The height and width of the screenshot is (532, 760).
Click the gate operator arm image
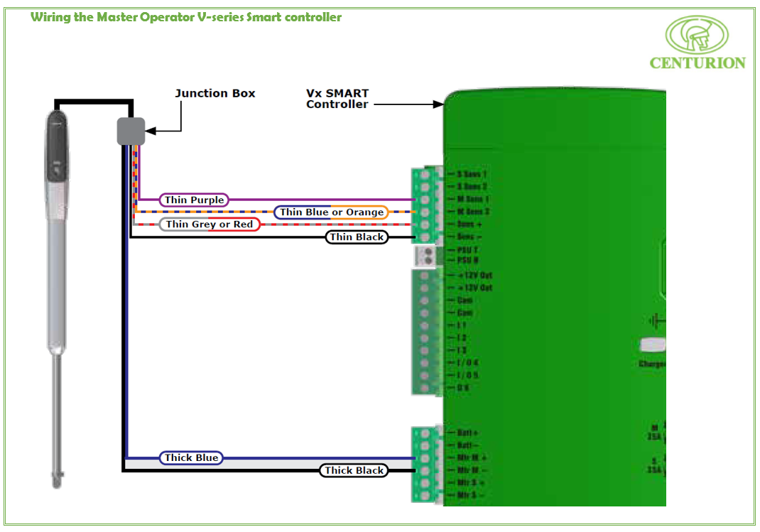pos(58,298)
